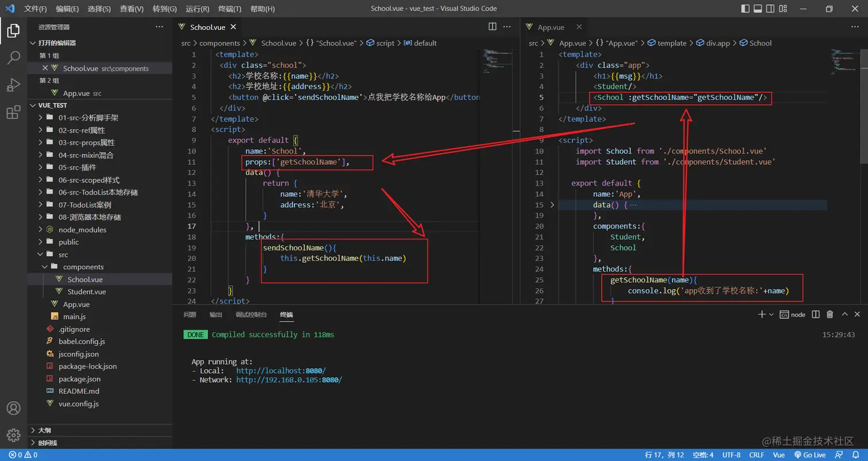Open the 文件(F) menu
The width and height of the screenshot is (868, 461).
coord(36,9)
